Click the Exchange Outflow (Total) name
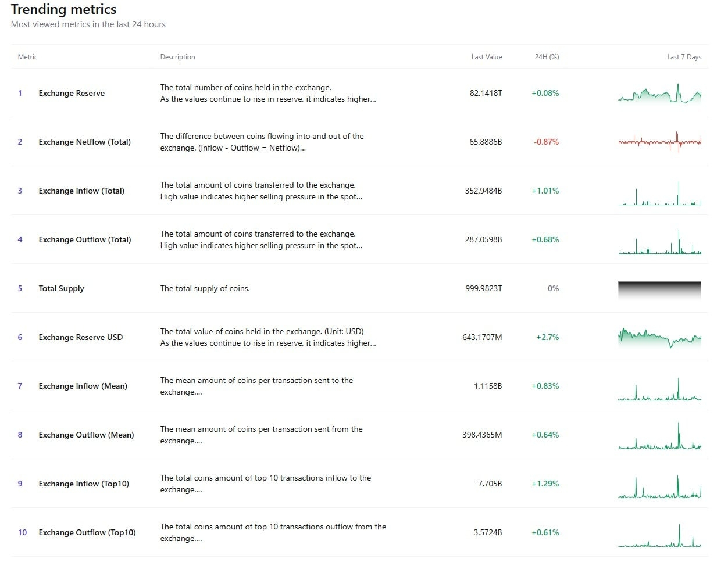728x562 pixels. click(x=84, y=239)
